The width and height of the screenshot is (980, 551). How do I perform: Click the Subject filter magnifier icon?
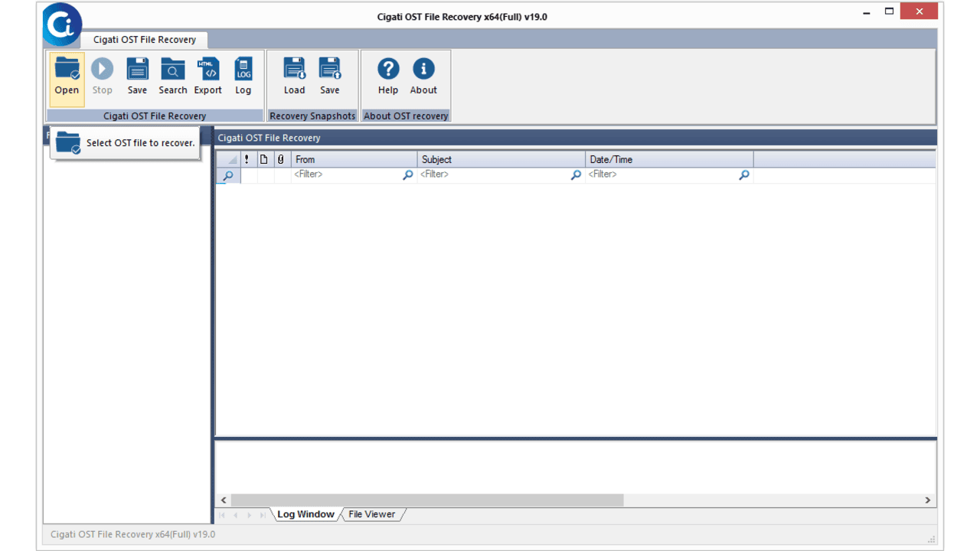576,175
